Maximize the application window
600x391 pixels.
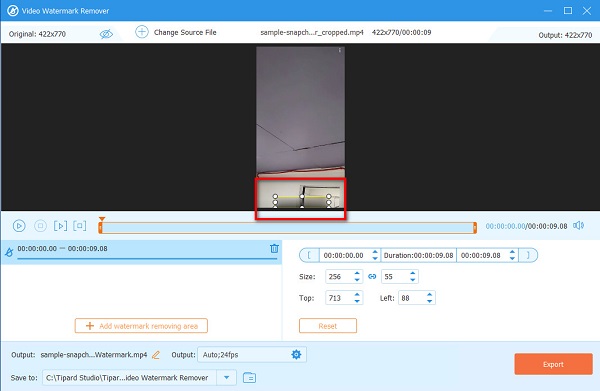click(568, 11)
